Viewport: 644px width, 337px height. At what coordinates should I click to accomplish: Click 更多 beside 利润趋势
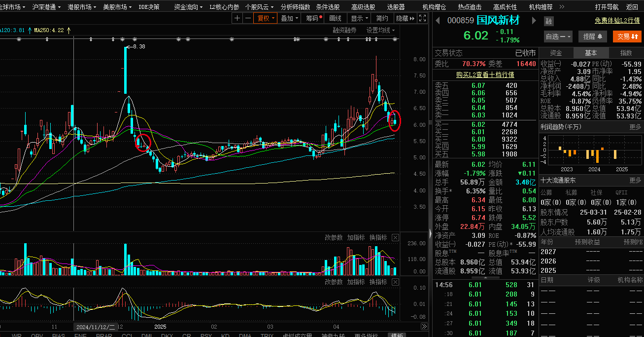click(x=636, y=127)
